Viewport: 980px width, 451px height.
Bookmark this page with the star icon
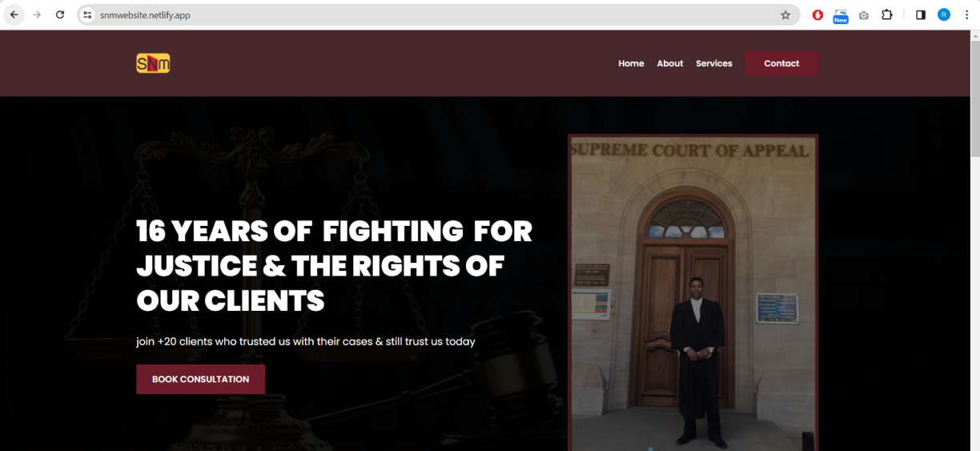pyautogui.click(x=785, y=14)
